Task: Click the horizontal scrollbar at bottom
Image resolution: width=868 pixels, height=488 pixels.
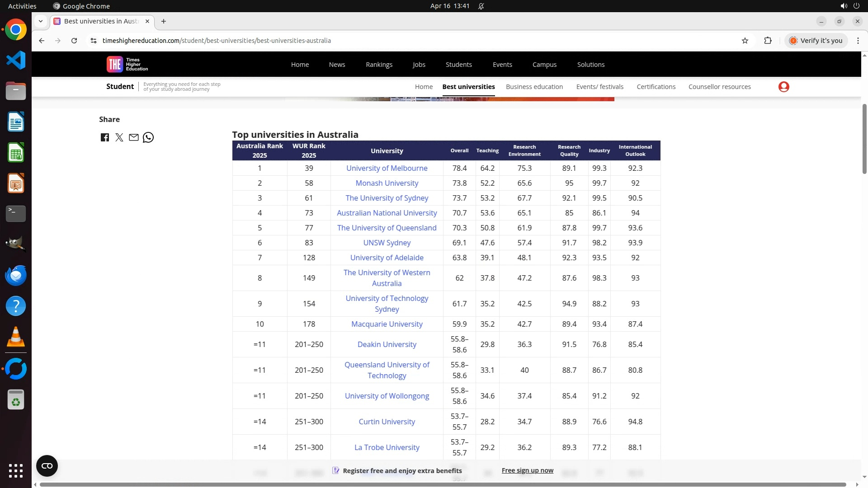Action: 443,485
